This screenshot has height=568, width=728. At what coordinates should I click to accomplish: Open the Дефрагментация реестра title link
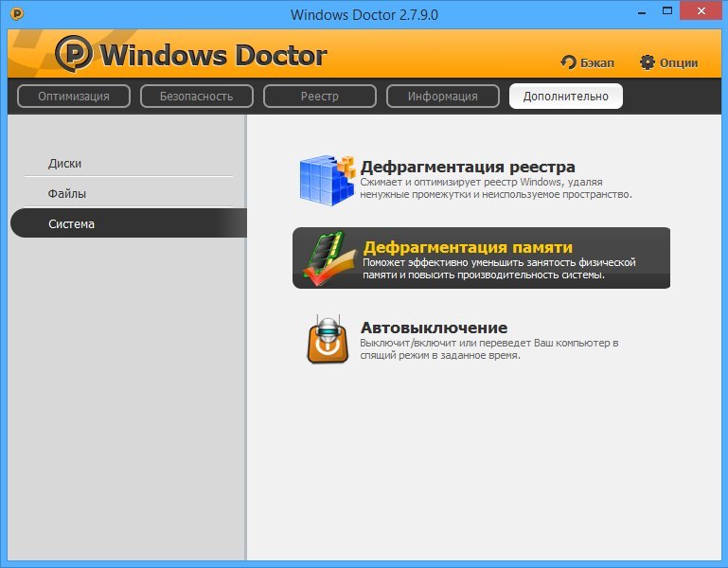[x=468, y=168]
